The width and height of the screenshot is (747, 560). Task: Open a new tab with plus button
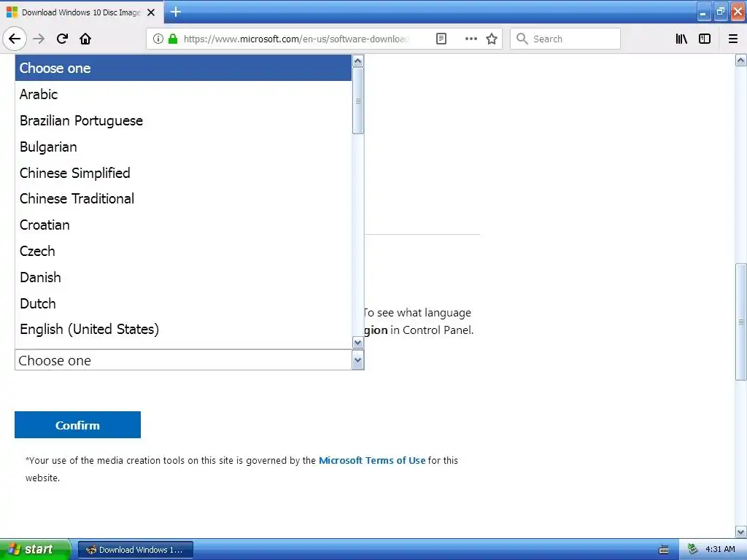176,12
